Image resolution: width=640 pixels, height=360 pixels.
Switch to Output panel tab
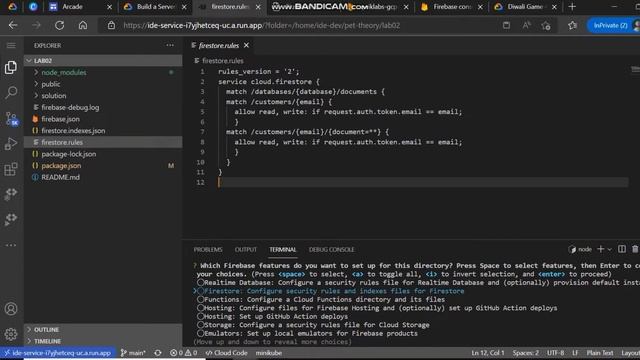246,249
